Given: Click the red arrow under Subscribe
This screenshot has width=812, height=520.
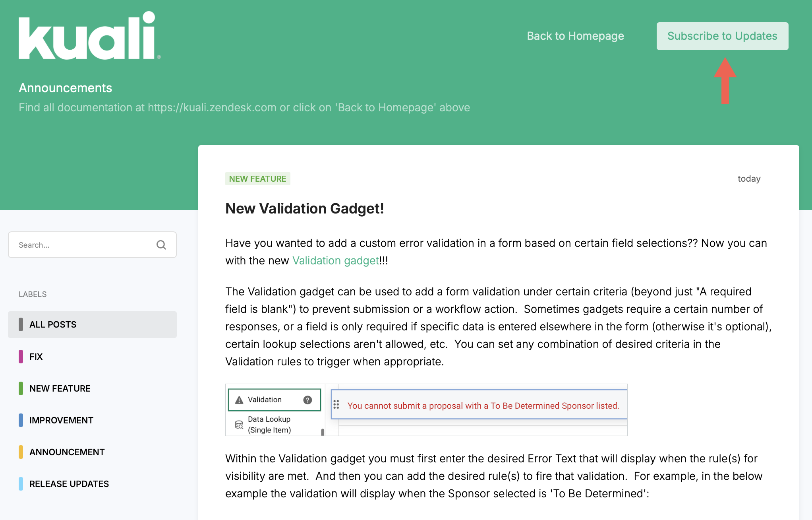Looking at the screenshot, I should (725, 81).
